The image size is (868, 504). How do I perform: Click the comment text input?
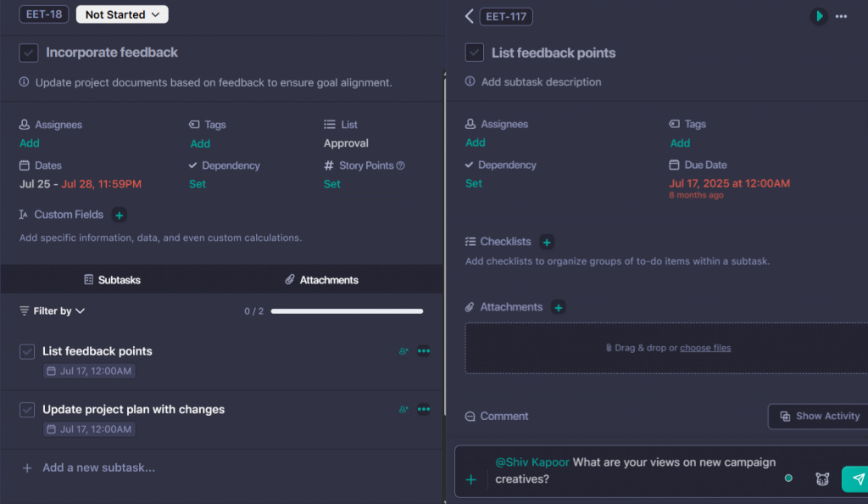[636, 471]
